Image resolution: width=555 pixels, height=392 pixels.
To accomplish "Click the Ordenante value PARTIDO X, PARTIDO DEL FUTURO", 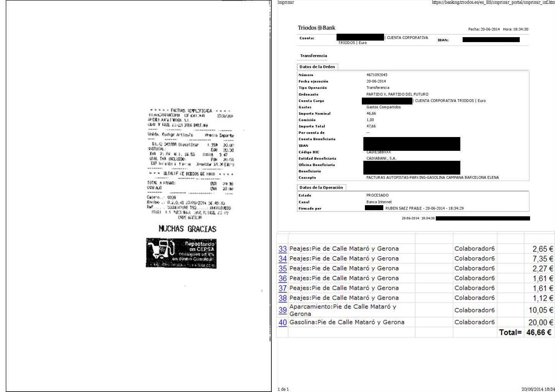I will [397, 94].
